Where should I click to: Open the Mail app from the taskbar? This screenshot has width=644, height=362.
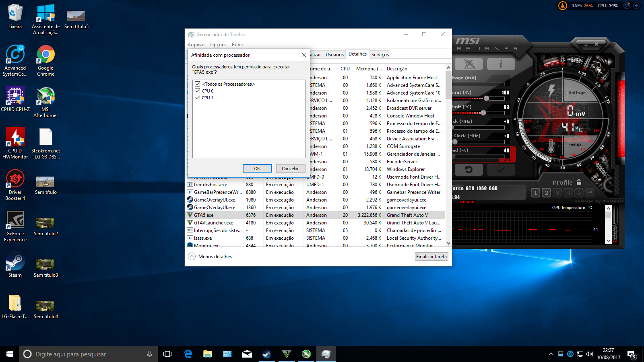247,354
